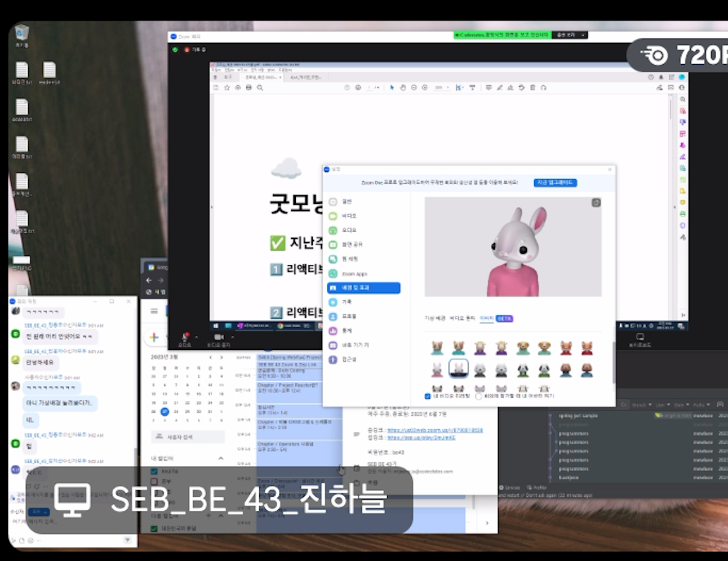Viewport: 728px width, 561px height.
Task: Toggle turn on avatar when joining meeting
Action: point(479,396)
